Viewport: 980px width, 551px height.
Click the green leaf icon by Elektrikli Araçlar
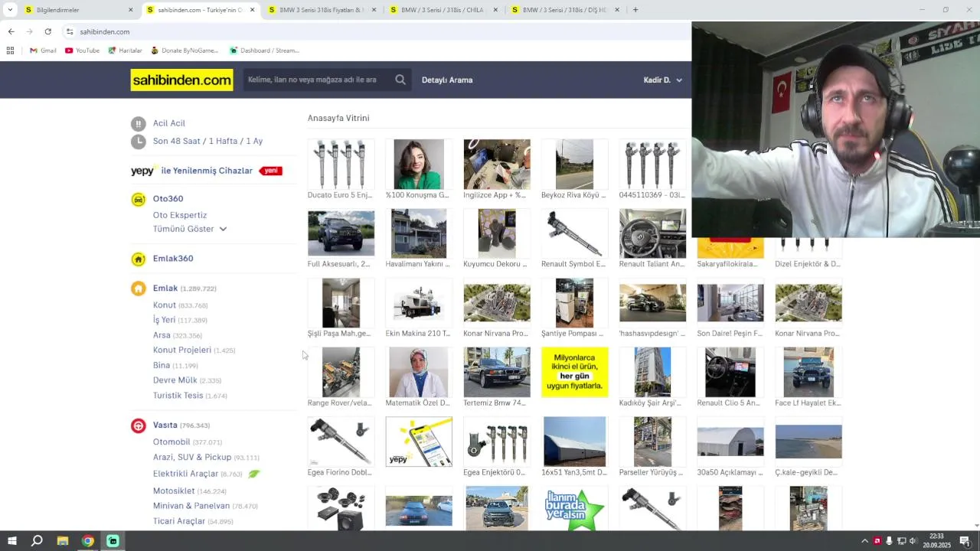[x=254, y=474]
